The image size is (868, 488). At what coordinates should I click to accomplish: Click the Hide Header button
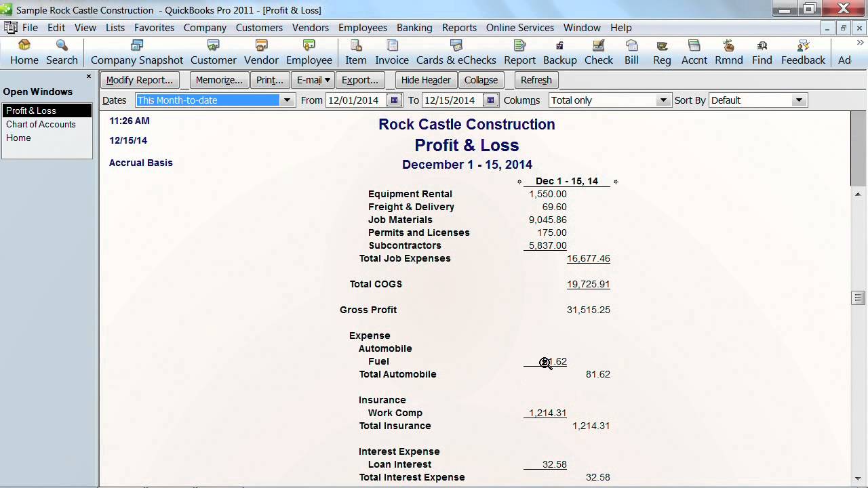click(x=426, y=80)
